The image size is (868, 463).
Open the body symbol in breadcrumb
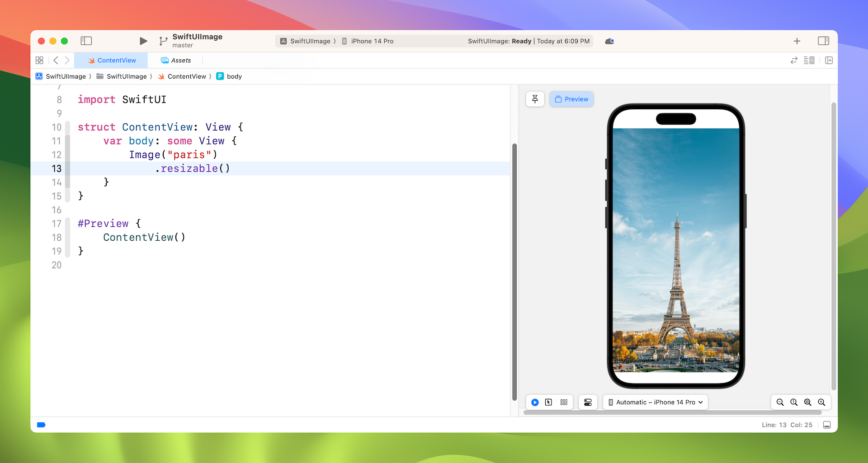click(x=229, y=76)
